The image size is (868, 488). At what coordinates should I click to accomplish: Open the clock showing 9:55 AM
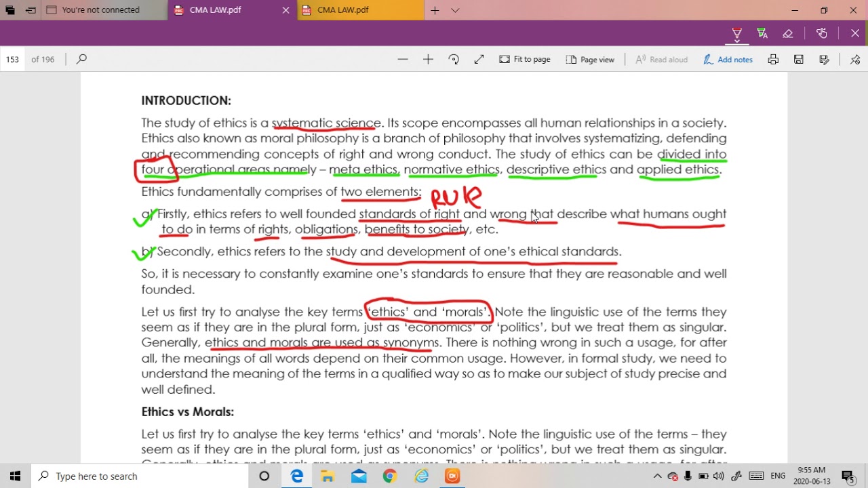812,476
